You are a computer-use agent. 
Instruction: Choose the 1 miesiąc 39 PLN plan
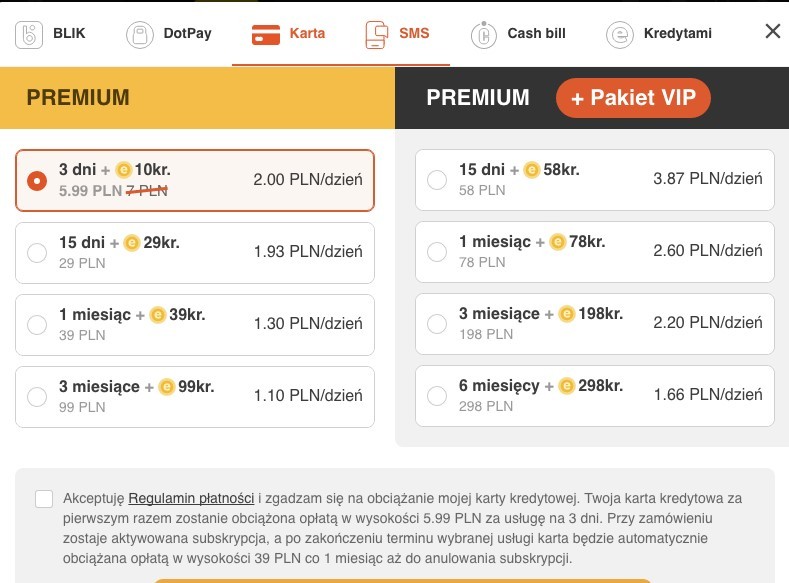(x=195, y=324)
